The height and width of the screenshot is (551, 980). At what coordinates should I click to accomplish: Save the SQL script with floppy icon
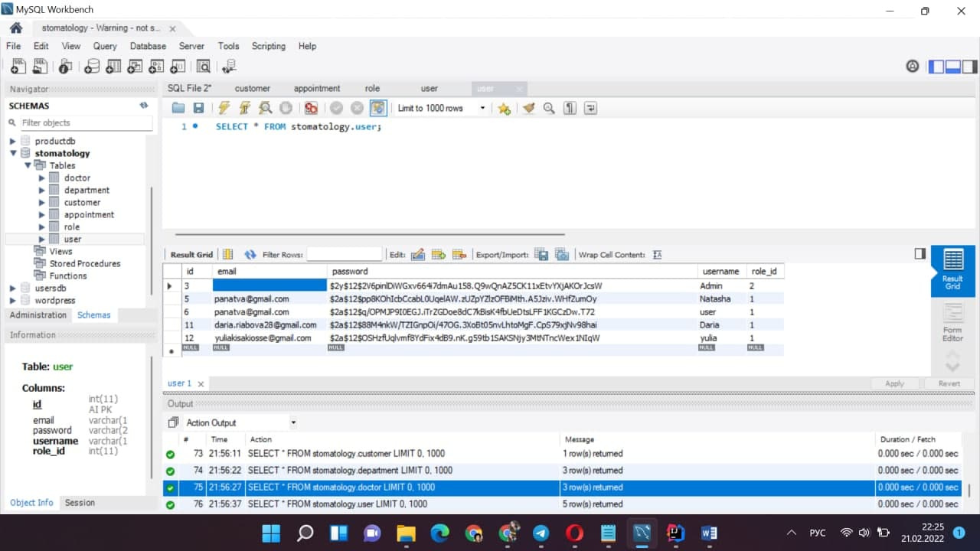click(198, 108)
